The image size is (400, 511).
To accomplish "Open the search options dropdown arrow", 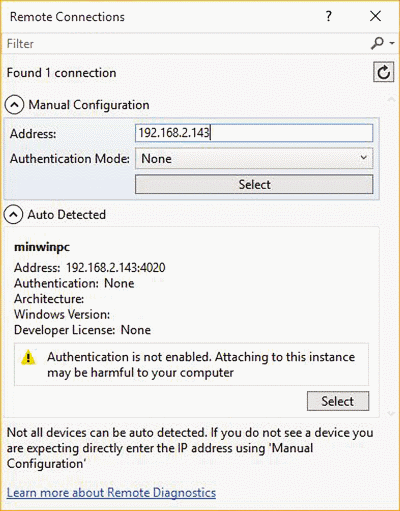I will click(392, 43).
